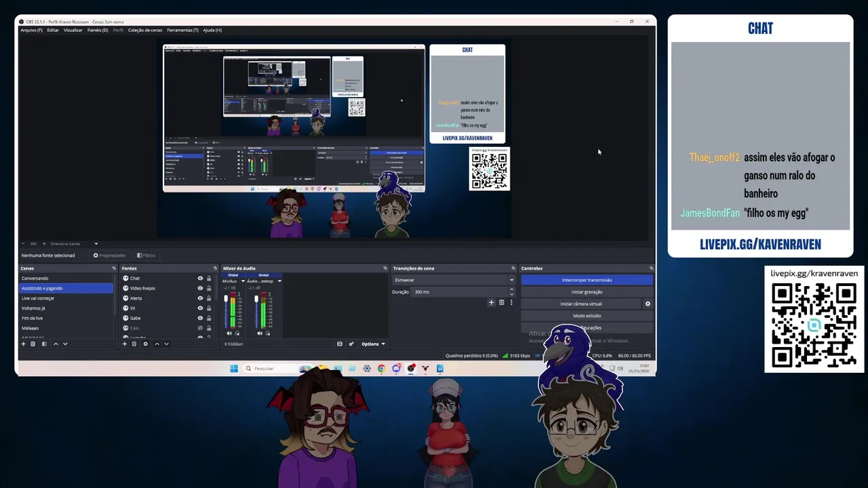Add a scene transition with plus icon
The height and width of the screenshot is (488, 868).
click(491, 302)
